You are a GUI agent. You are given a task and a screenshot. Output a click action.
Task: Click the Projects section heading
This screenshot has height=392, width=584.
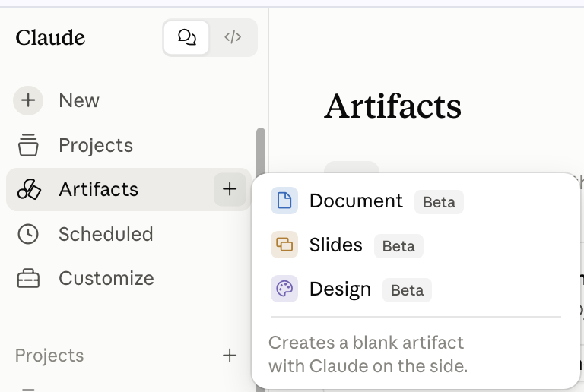tap(49, 356)
